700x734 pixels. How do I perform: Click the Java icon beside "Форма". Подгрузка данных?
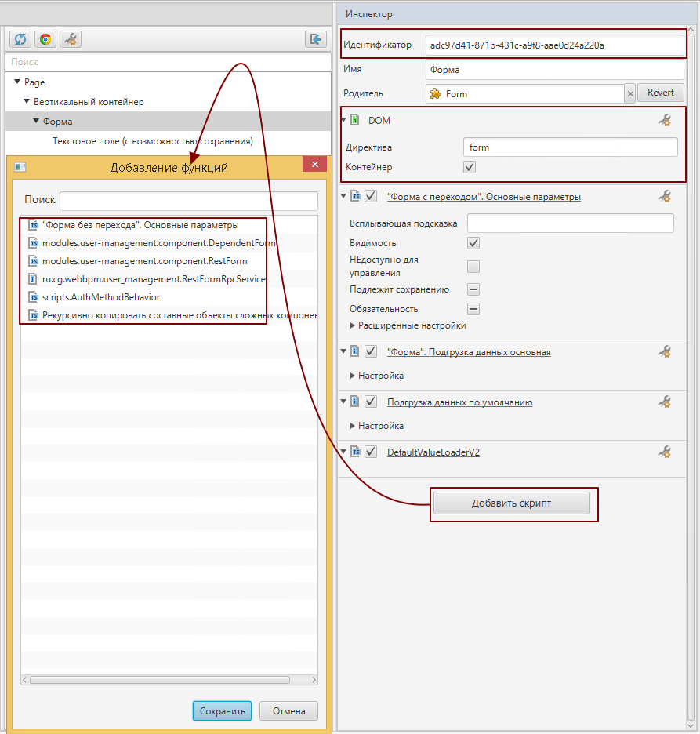[x=355, y=351]
